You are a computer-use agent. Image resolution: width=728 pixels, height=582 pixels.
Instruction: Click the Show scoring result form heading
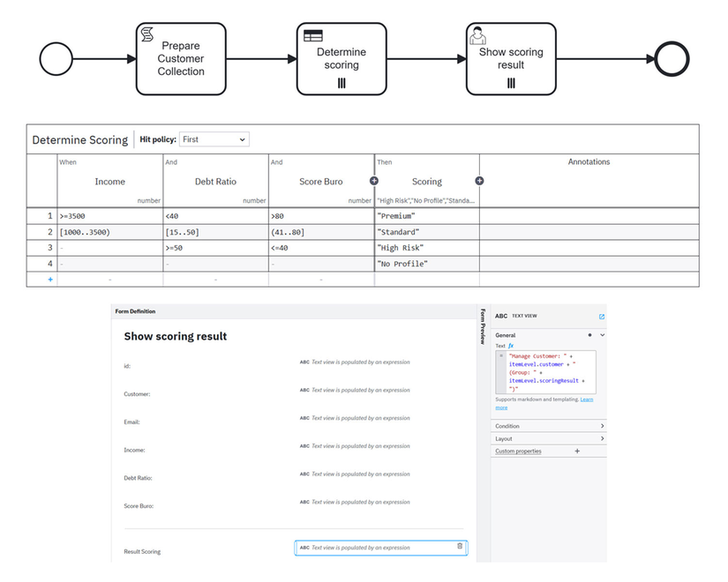tap(176, 337)
